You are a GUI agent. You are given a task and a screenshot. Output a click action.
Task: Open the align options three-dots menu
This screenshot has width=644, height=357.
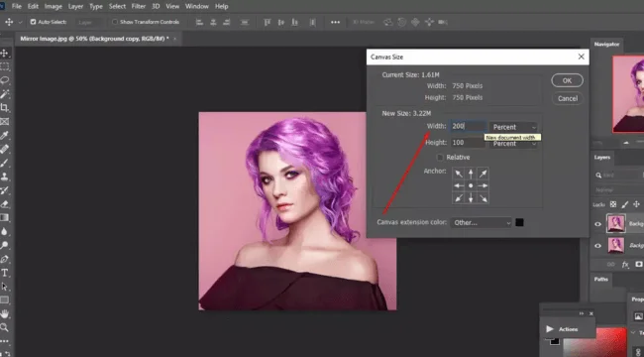coord(335,22)
